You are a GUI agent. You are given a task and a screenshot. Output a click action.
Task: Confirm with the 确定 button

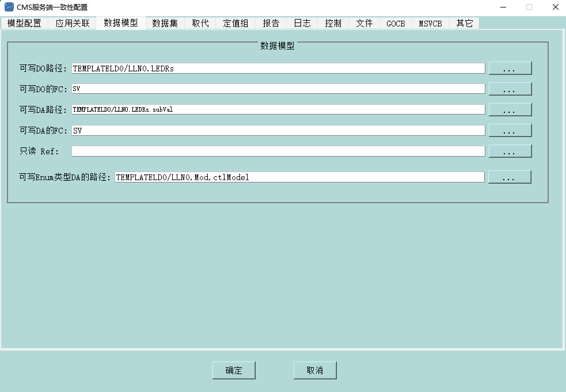pyautogui.click(x=234, y=370)
